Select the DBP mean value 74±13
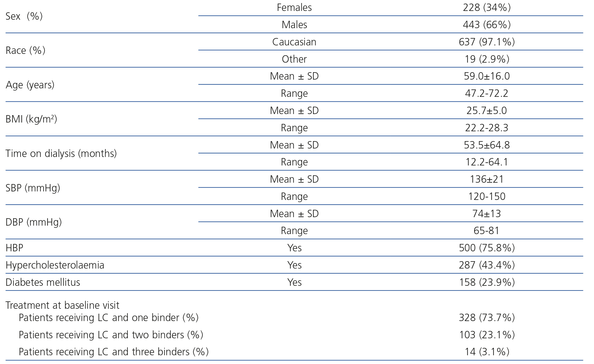 tap(486, 214)
